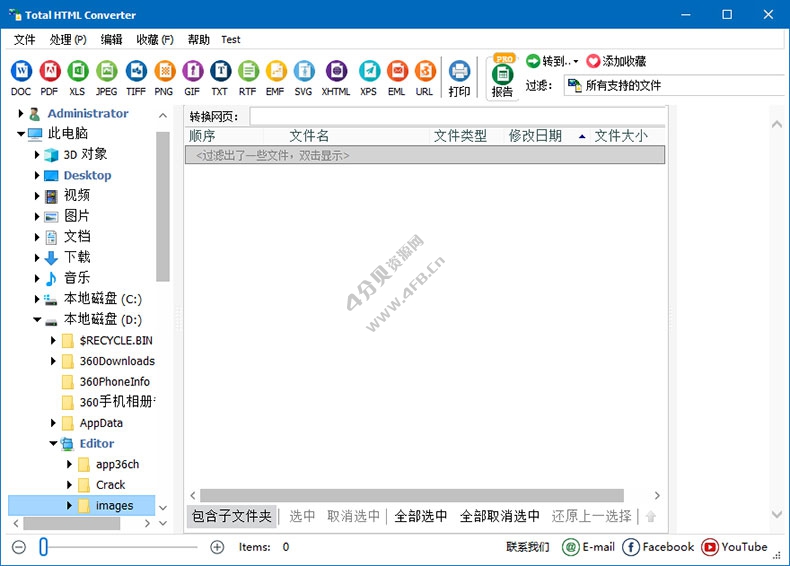Click the 打印 printer icon
790x566 pixels.
click(459, 78)
